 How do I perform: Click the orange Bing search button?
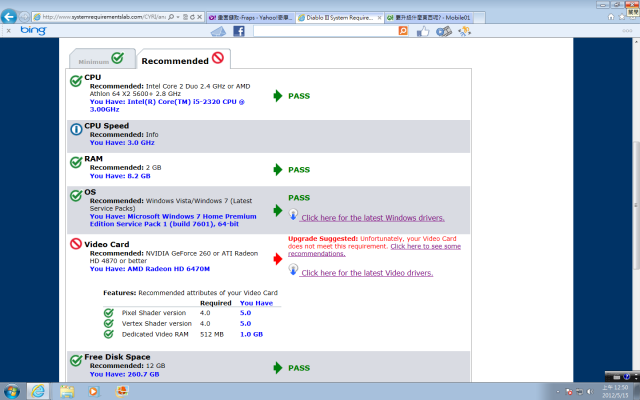coord(403,31)
